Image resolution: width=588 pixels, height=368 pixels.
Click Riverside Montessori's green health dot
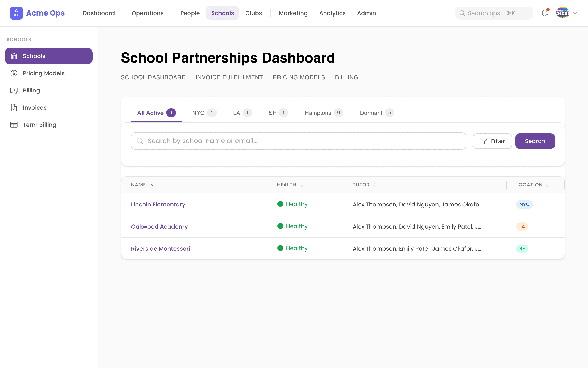tap(280, 248)
